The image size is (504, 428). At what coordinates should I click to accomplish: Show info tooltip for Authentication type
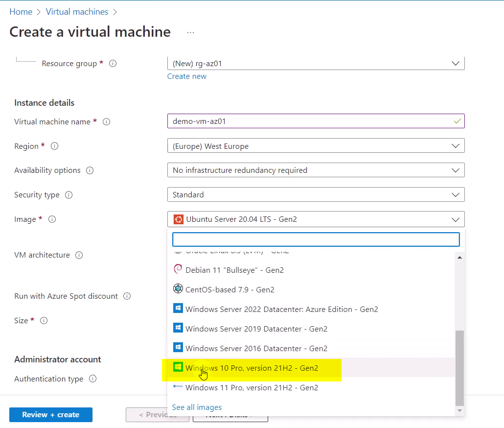tap(92, 379)
